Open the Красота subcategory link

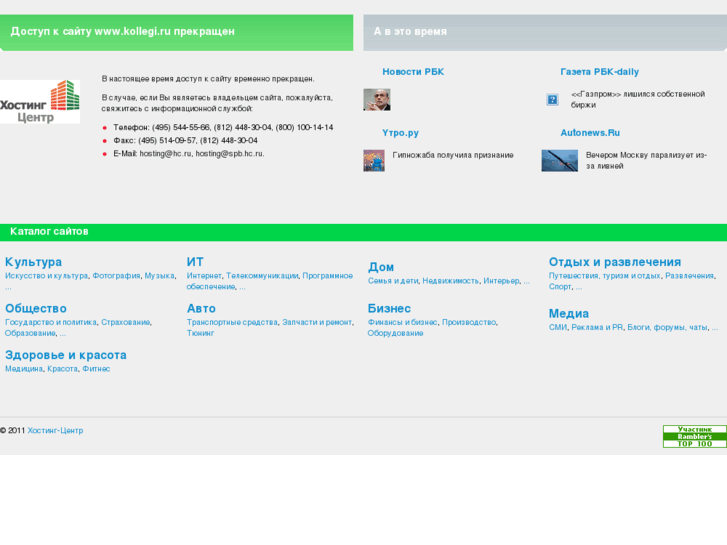(63, 369)
